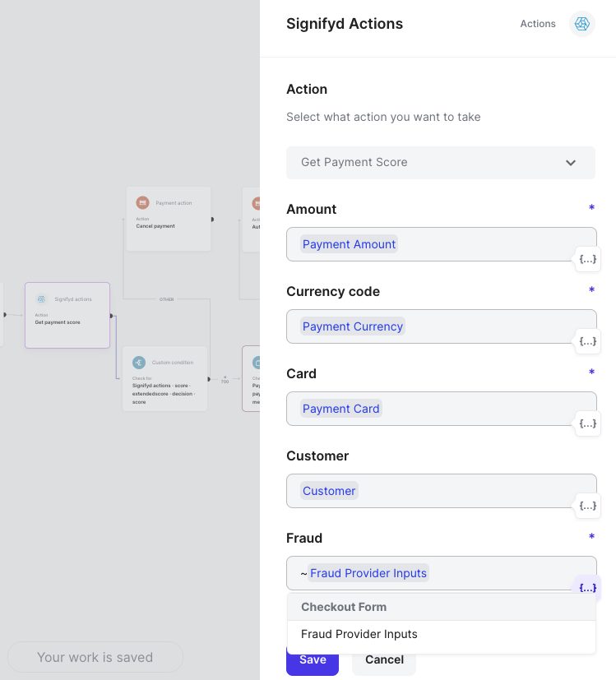
Task: Open the variable picker icon for Currency code
Action: coord(587,341)
